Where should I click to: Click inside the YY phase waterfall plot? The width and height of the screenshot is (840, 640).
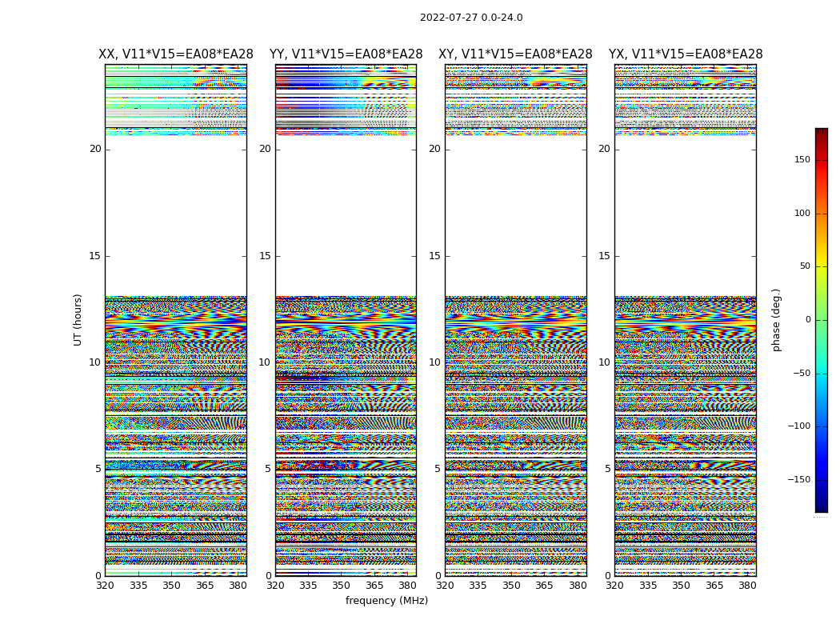(346, 320)
